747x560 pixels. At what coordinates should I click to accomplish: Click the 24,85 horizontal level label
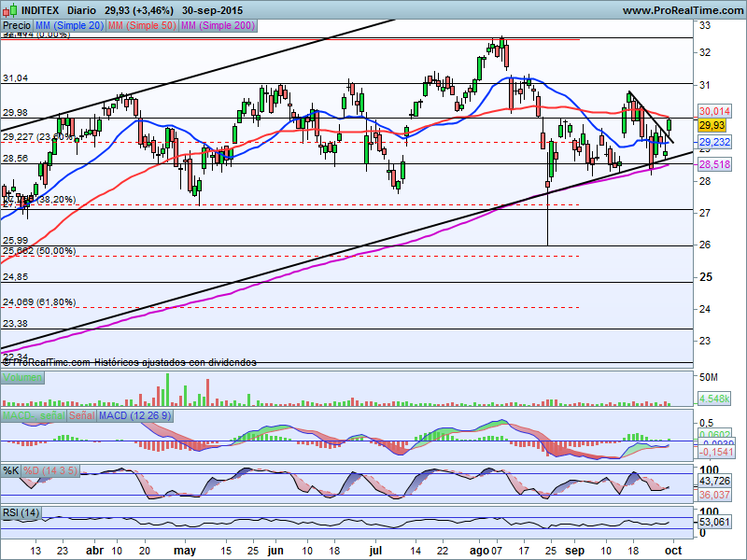click(15, 276)
